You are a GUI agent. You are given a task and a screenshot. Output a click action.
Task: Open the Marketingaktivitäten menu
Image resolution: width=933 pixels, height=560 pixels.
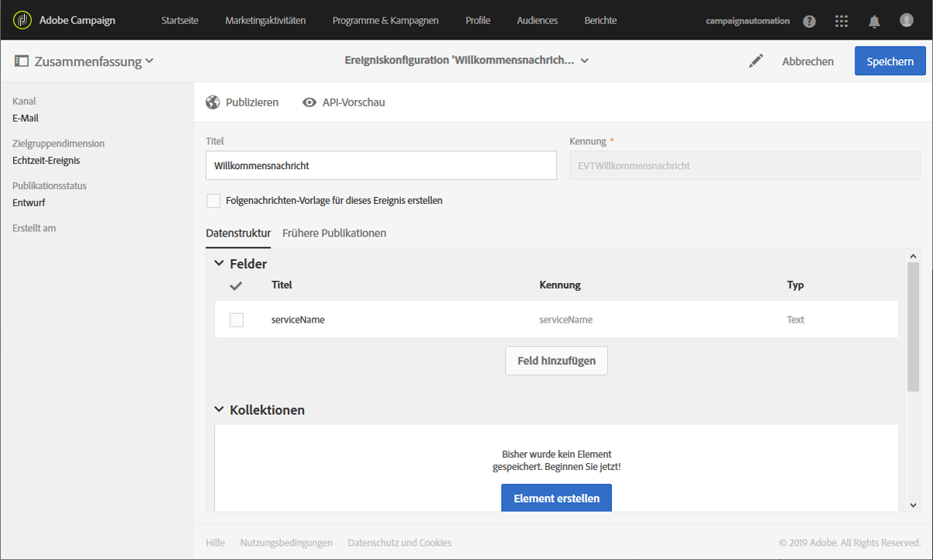[x=265, y=20]
